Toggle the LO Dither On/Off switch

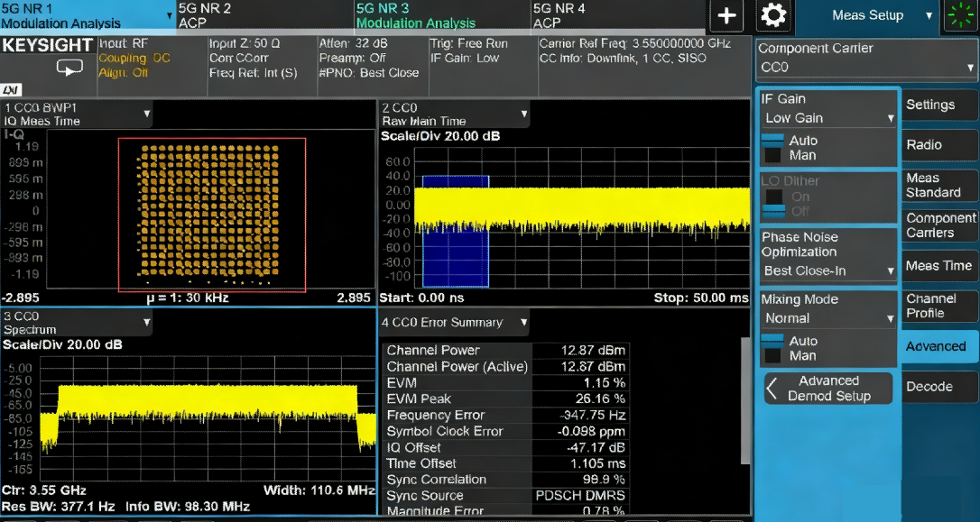coord(773,204)
